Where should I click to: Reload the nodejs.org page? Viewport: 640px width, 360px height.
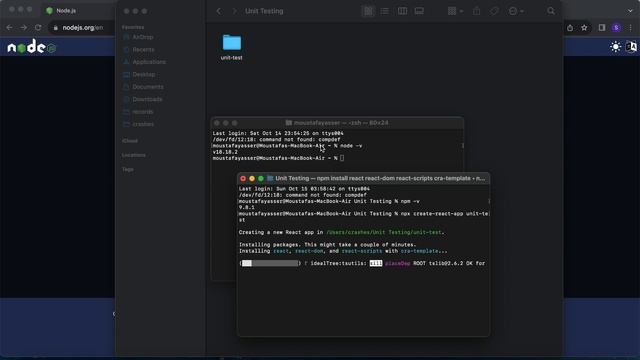point(38,27)
